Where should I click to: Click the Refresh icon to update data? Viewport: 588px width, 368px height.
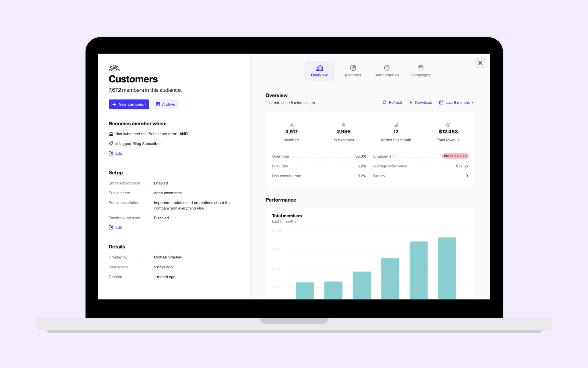point(384,102)
